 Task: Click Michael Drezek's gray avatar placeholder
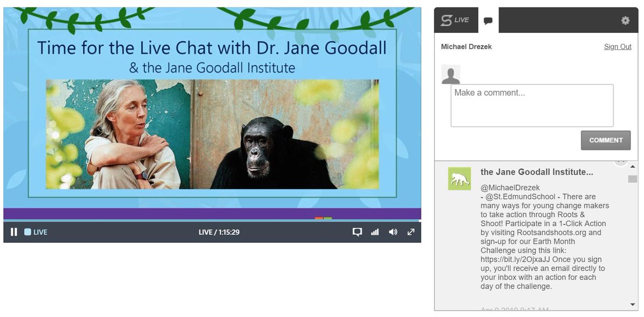click(x=451, y=74)
